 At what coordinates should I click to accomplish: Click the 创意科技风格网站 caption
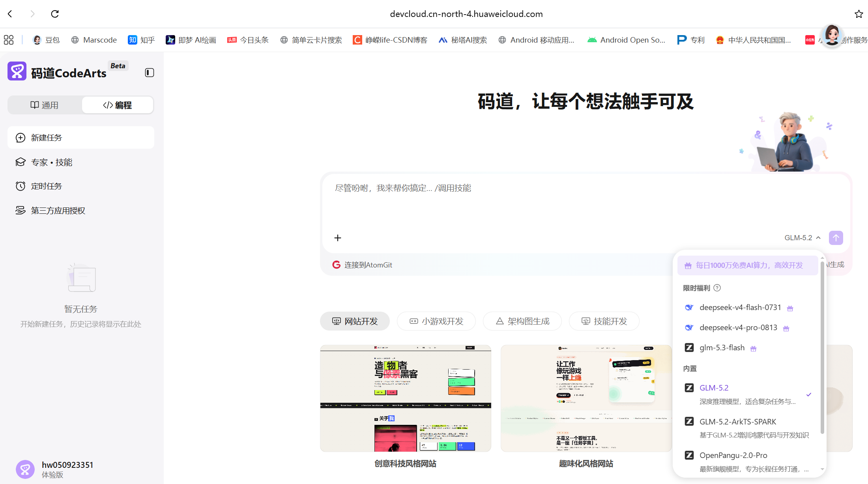[x=406, y=463]
